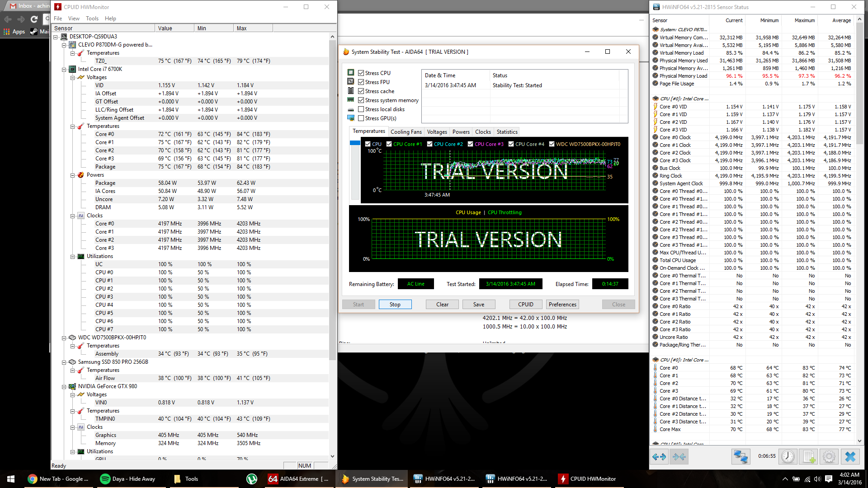Click Stress local disks drive icon
Screen dimensions: 868x488
pos(351,109)
